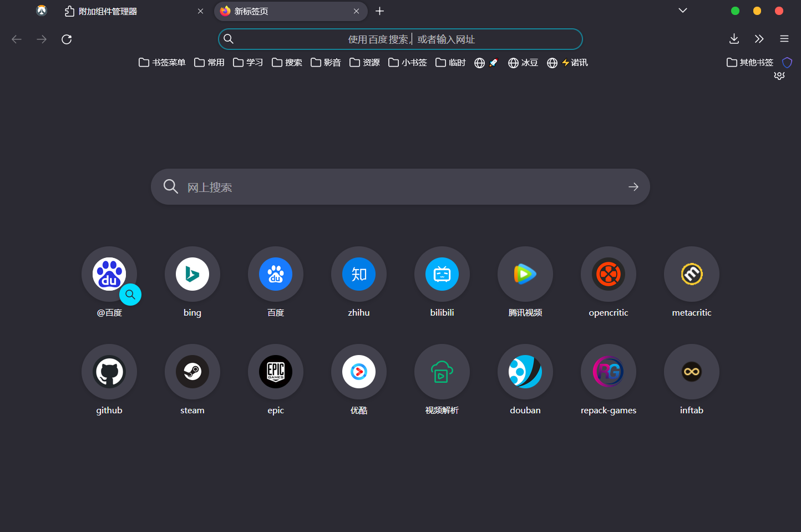This screenshot has height=532, width=801.
Task: Open the zhihu shortcut
Action: (359, 274)
